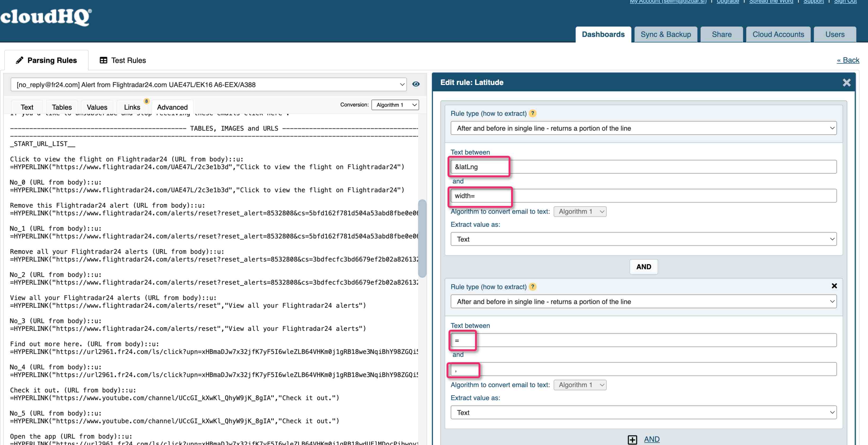Click the Upgrade link
The width and height of the screenshot is (868, 445).
(x=727, y=2)
